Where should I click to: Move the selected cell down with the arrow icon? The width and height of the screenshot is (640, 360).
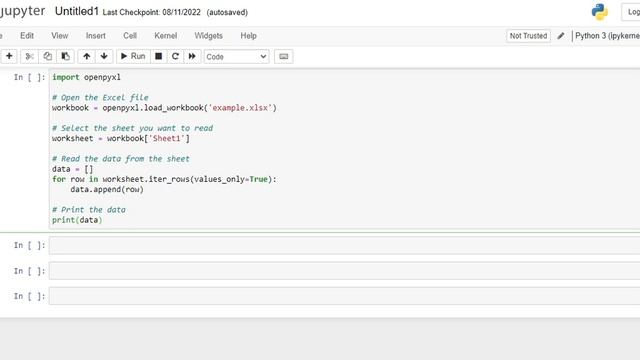(x=104, y=56)
